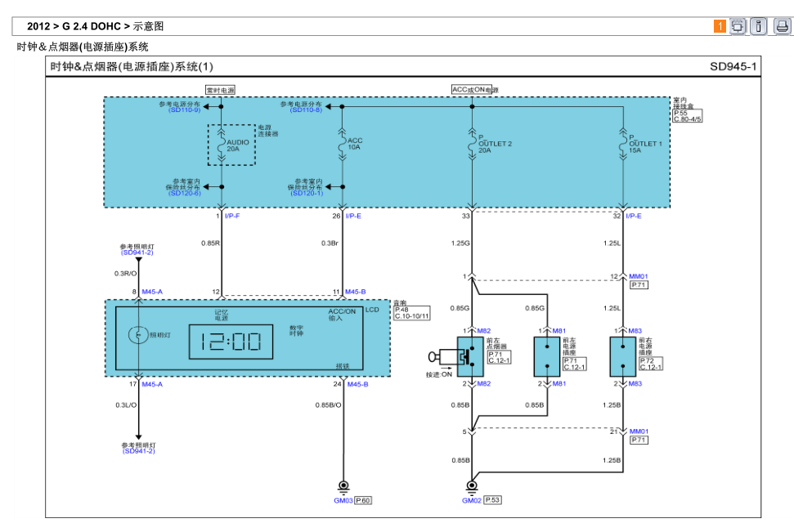The image size is (794, 532).
Task: Select the I/P-E connector at pin 26
Action: coord(353,216)
